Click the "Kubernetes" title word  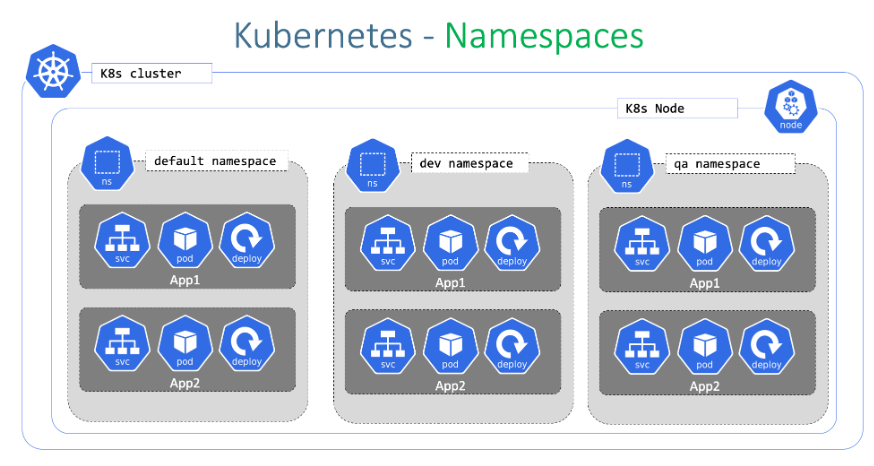coord(323,36)
